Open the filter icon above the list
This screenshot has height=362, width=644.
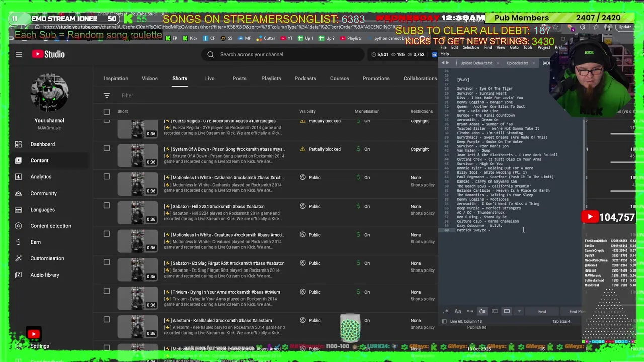107,95
